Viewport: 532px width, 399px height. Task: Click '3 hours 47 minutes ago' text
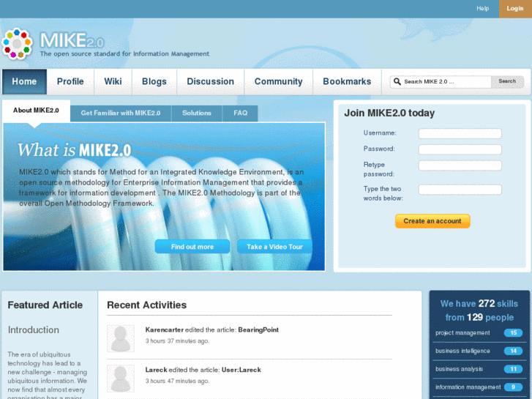coord(177,381)
